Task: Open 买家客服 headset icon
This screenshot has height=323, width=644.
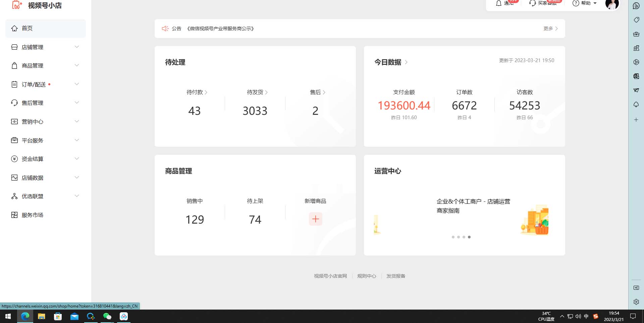Action: click(x=533, y=4)
